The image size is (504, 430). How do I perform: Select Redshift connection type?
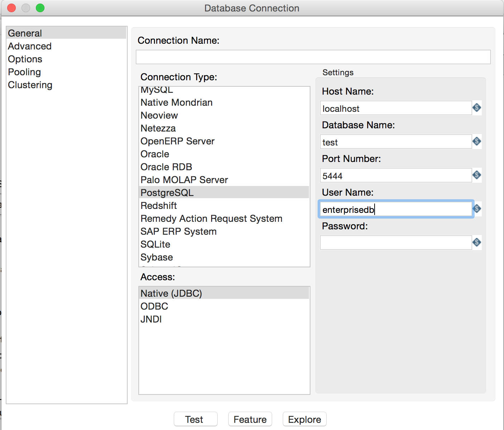(224, 206)
